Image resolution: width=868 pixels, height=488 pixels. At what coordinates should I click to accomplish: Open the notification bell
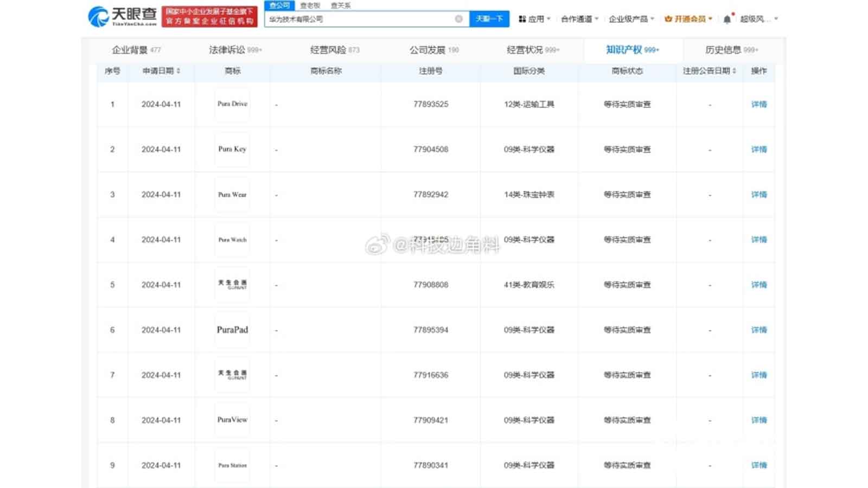[727, 19]
